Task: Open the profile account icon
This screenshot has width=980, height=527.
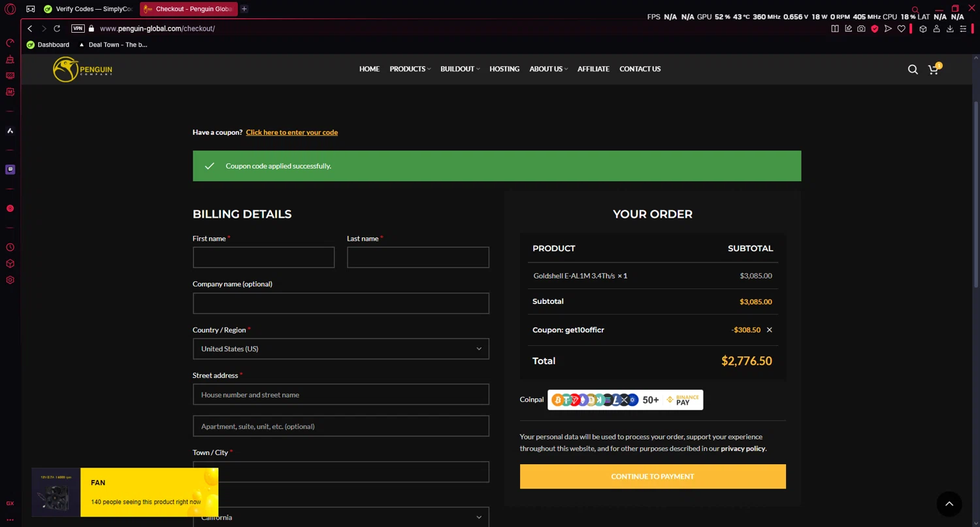Action: point(936,29)
